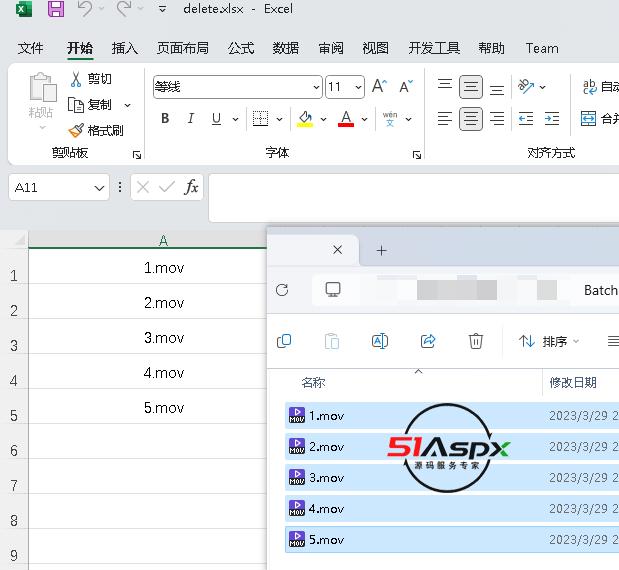Cut the selection with 剪切
The image size is (619, 570).
coord(91,79)
